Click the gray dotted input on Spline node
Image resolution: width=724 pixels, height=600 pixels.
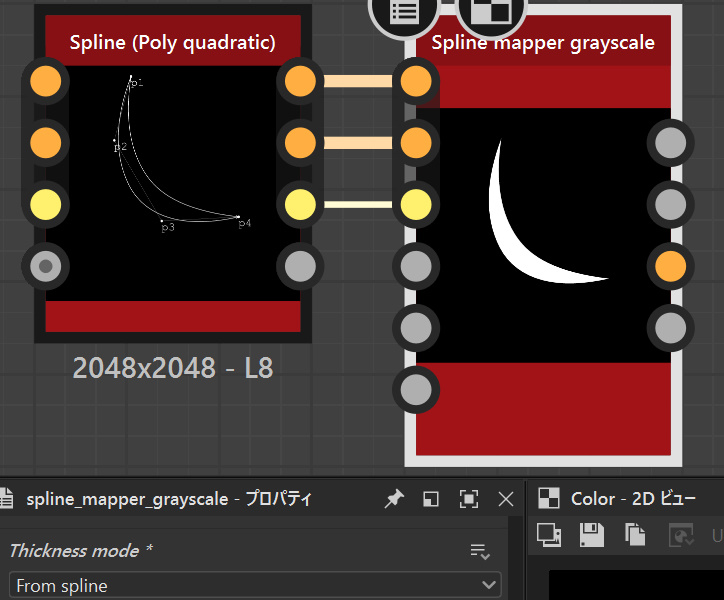pyautogui.click(x=45, y=266)
